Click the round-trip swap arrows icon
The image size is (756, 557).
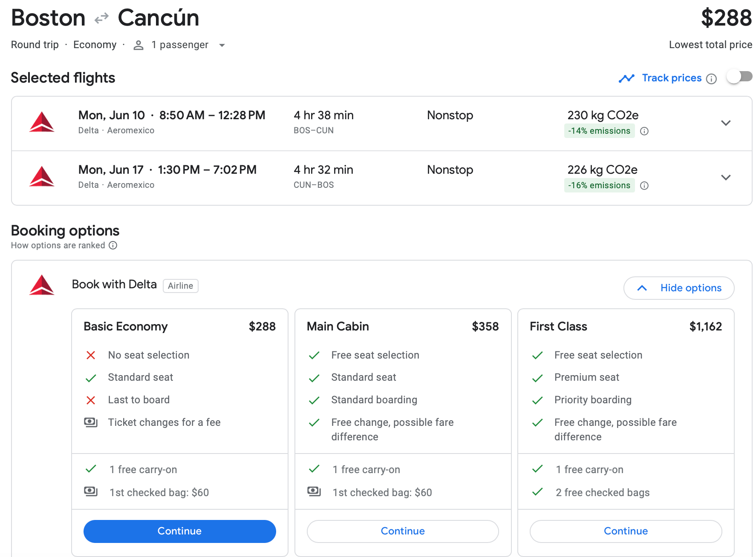coord(101,19)
